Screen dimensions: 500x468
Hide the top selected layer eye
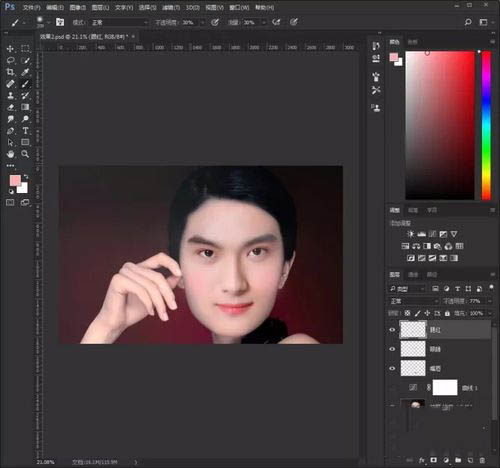[x=392, y=330]
